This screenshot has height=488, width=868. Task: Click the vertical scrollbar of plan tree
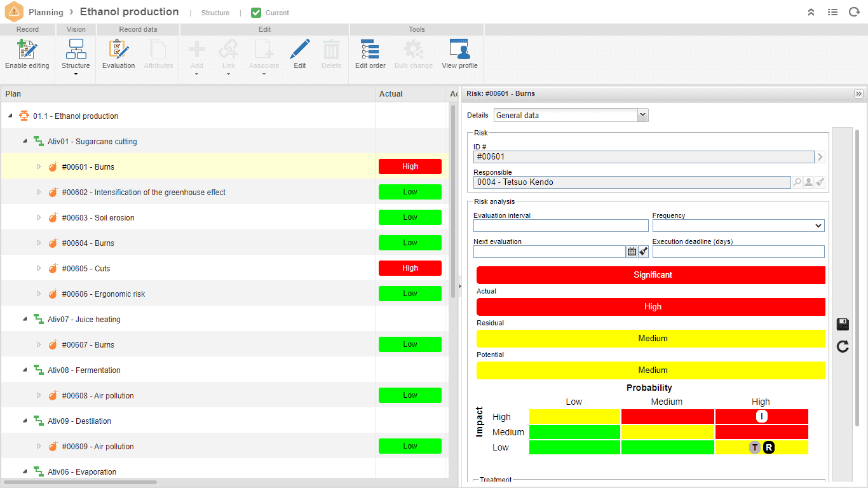point(453,201)
